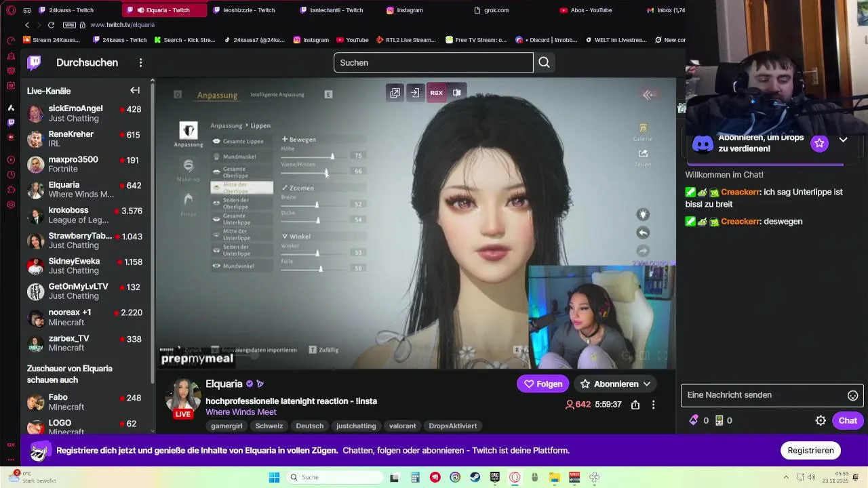Click the share icon under the stream
Viewport: 868px width, 488px height.
(x=635, y=405)
